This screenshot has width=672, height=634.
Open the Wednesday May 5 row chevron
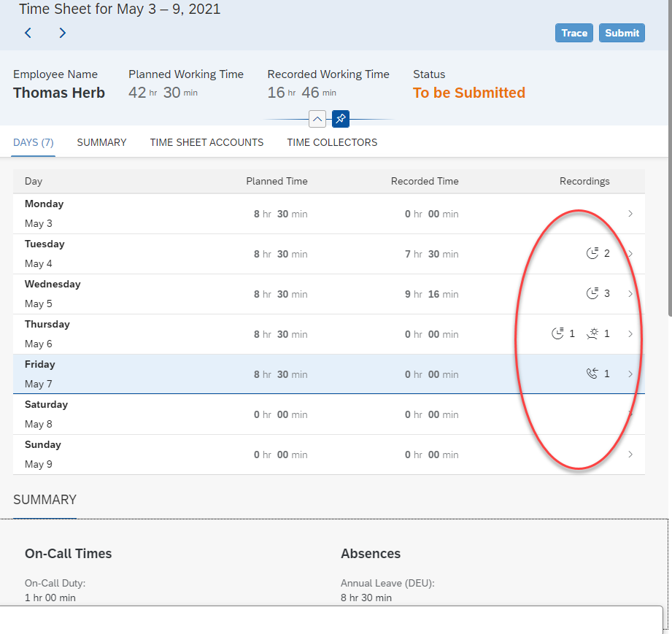[630, 293]
